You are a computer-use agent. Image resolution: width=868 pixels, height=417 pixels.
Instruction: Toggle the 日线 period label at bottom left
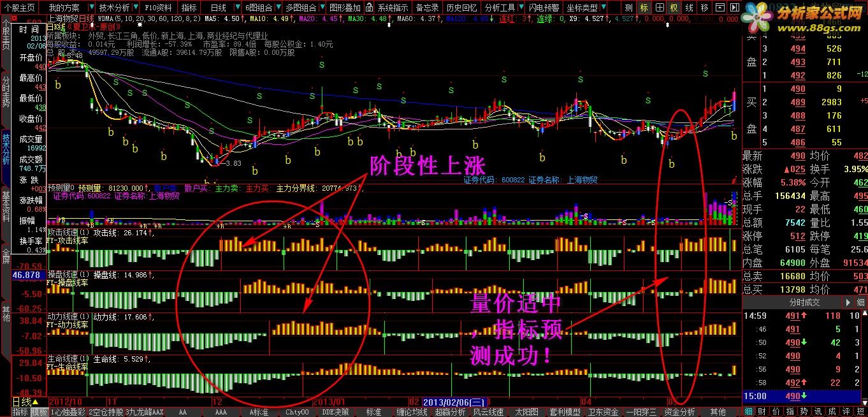point(25,402)
